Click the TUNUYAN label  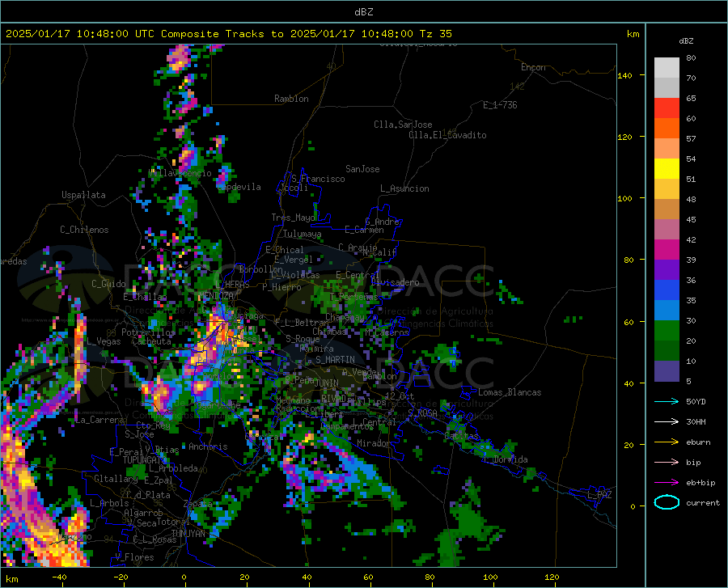[188, 533]
